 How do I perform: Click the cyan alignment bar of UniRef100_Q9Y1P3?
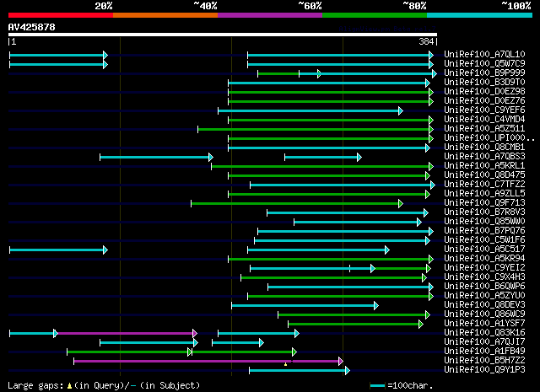coord(300,370)
